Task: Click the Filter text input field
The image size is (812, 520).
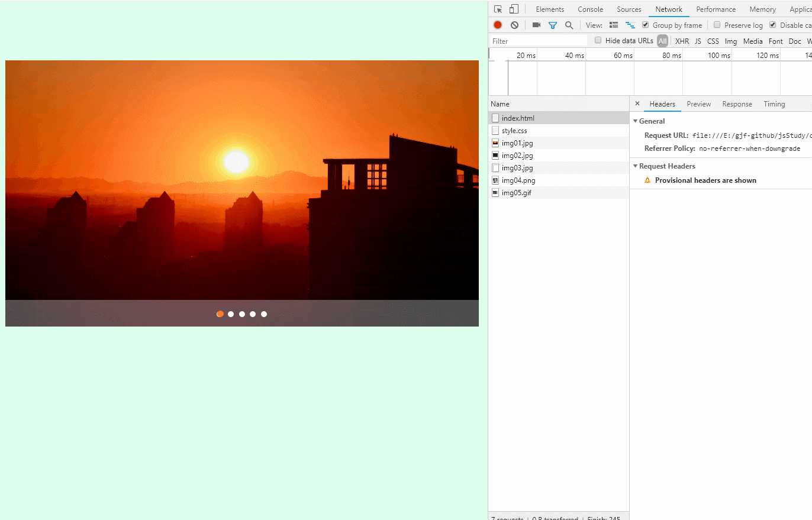Action: [539, 41]
